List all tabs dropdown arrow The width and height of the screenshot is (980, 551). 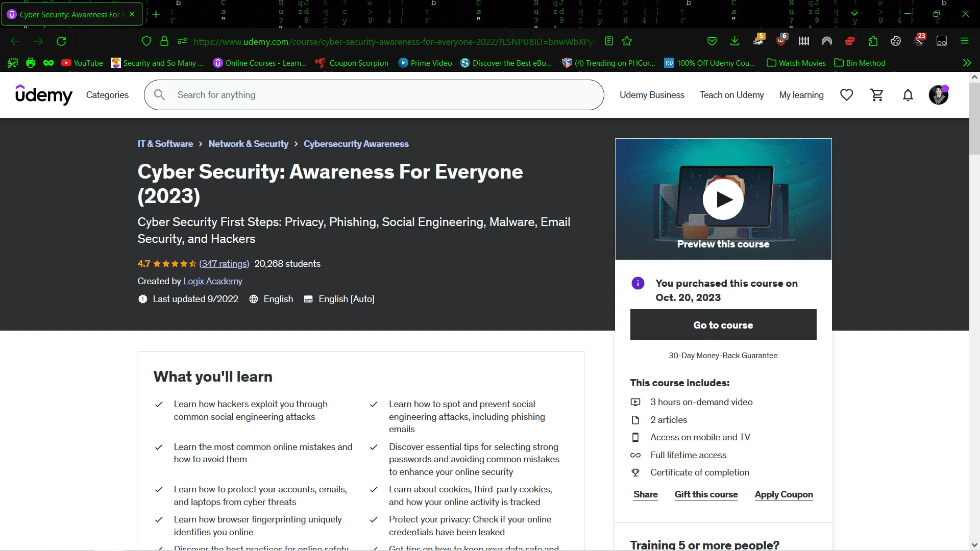coord(854,14)
